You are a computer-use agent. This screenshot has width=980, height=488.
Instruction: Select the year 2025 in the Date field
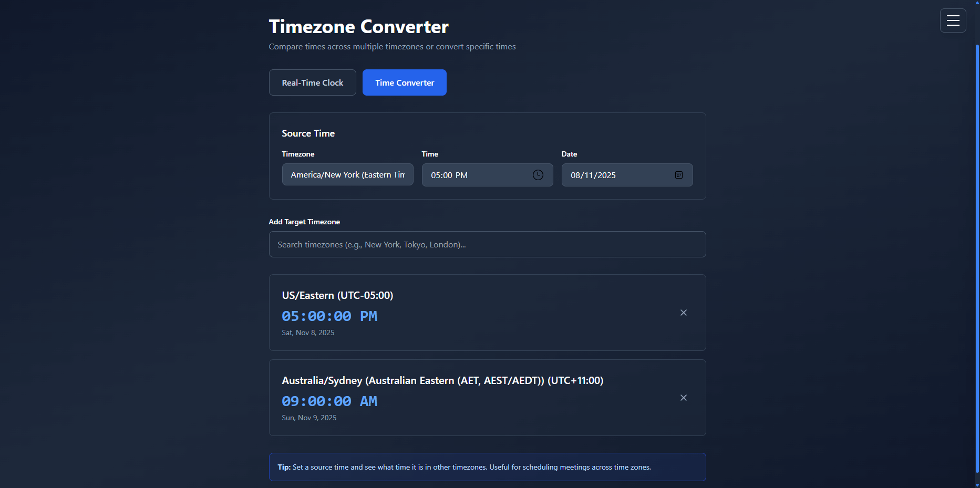click(x=606, y=175)
